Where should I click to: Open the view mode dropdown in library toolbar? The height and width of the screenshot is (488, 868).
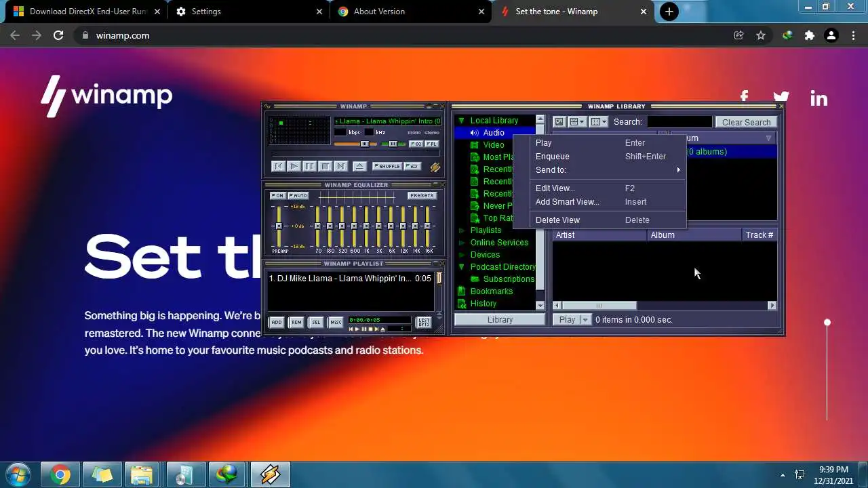[577, 122]
